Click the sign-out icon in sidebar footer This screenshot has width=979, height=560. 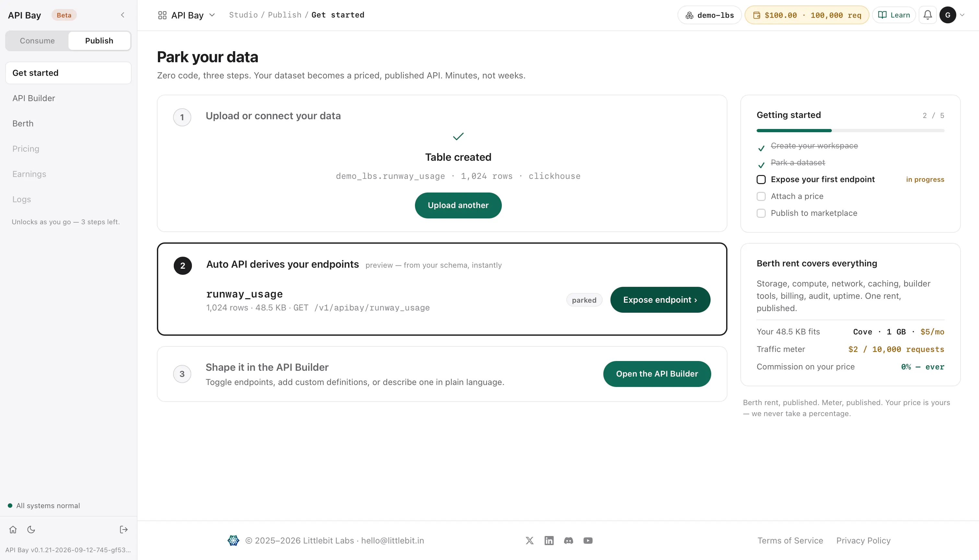(x=124, y=530)
